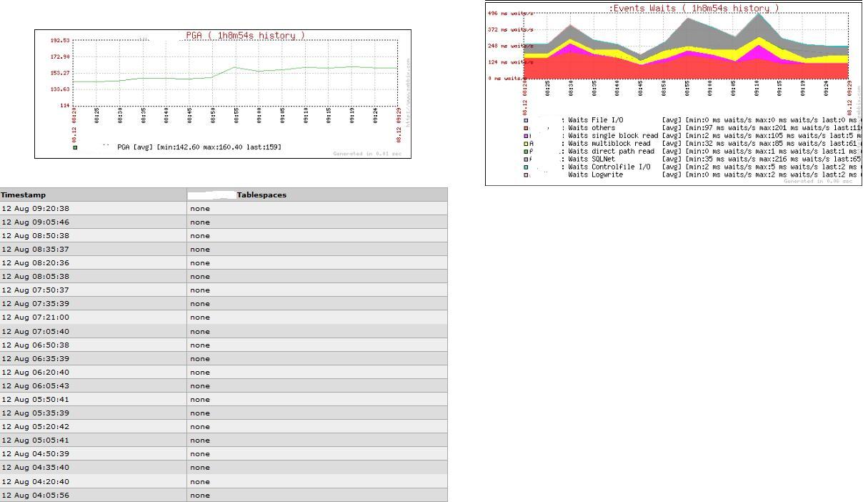Click the green PGA legend swatch
Image resolution: width=868 pixels, height=502 pixels.
75,147
